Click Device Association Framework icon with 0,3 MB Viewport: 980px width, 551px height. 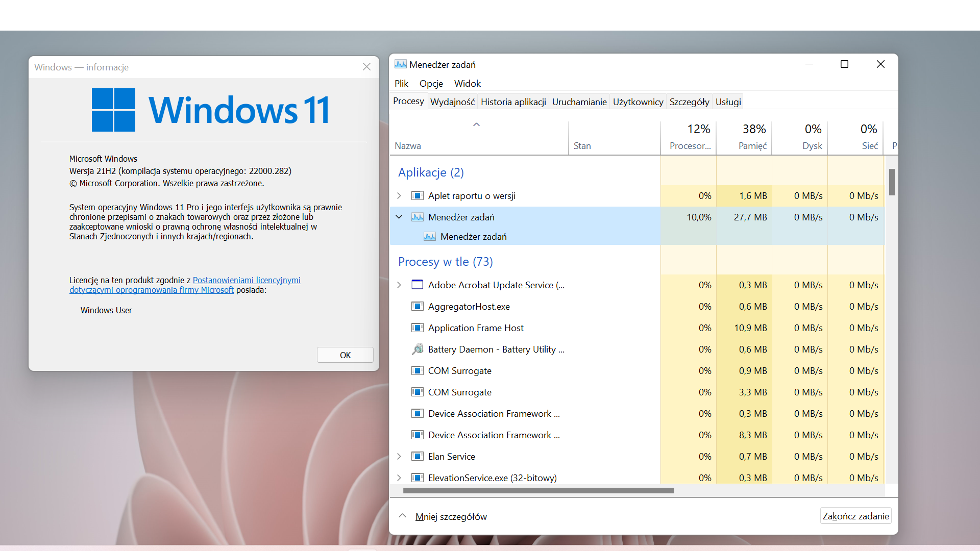(418, 414)
